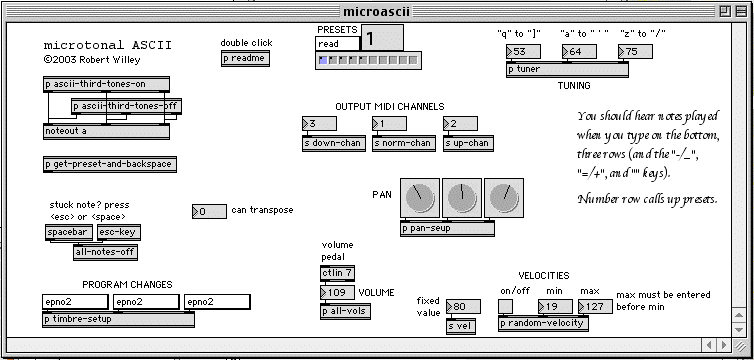The image size is (754, 360).
Task: Click the "can transpose" comment
Action: point(262,210)
